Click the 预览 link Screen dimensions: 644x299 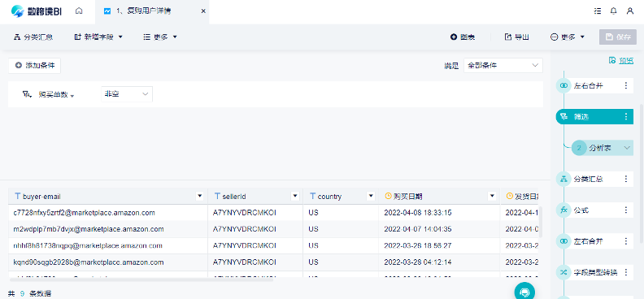[621, 61]
